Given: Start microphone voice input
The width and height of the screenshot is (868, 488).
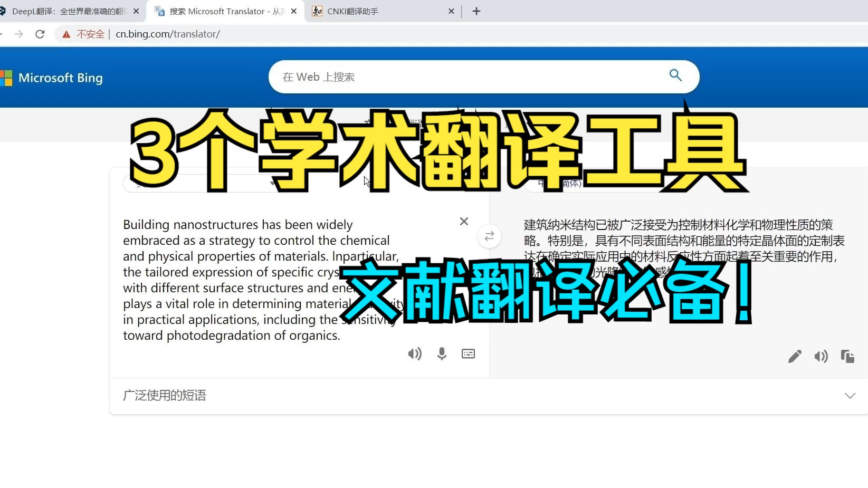Looking at the screenshot, I should pos(442,354).
